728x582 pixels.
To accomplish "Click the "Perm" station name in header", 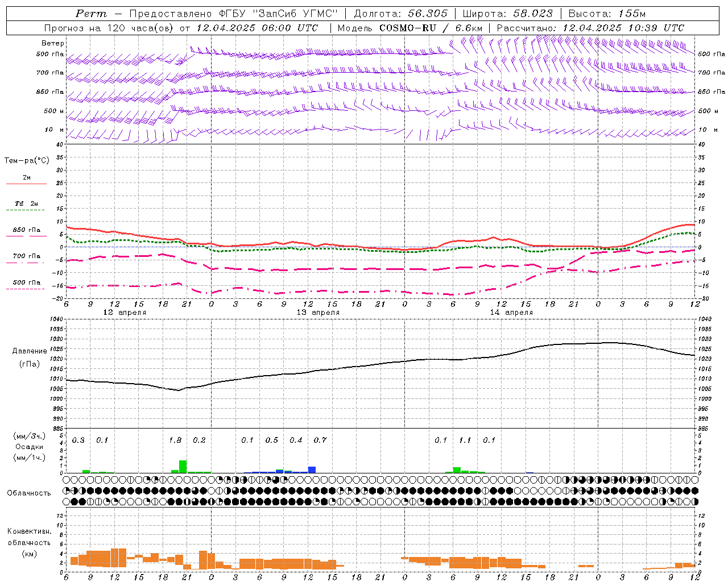I will pos(91,14).
